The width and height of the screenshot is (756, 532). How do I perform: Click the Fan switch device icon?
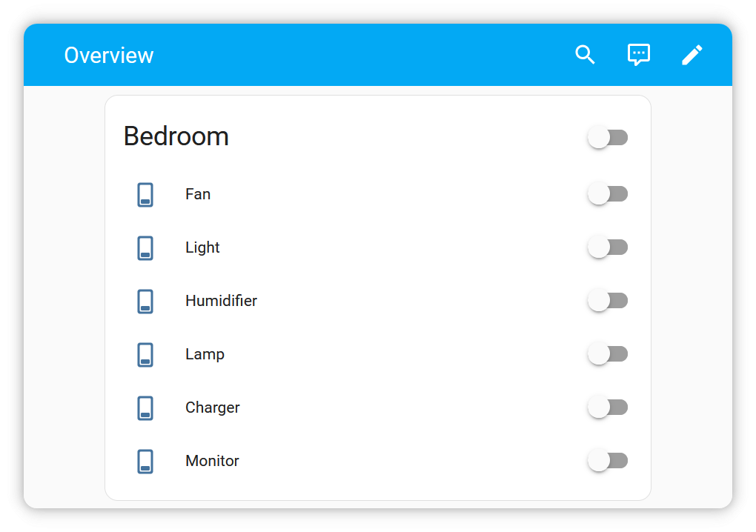click(145, 195)
